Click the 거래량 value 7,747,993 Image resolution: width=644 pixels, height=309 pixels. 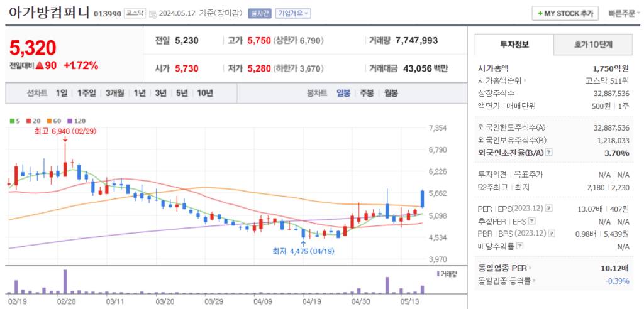point(417,41)
